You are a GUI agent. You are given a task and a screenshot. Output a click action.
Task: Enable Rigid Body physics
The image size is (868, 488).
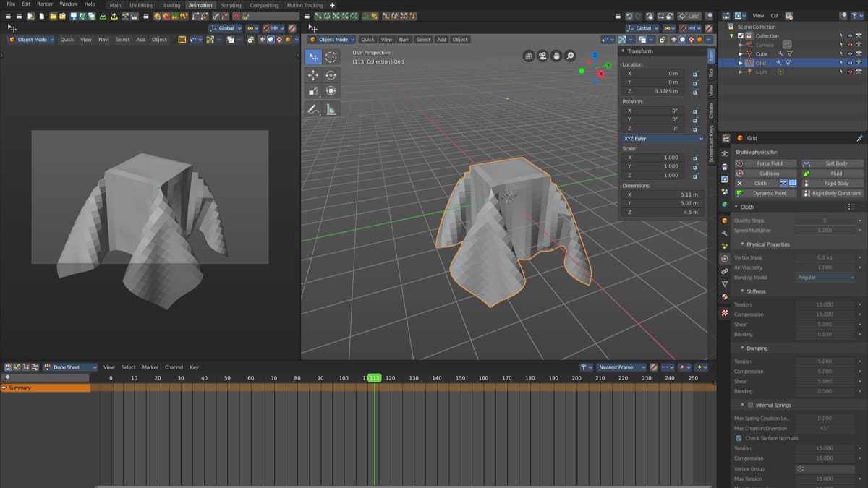(831, 184)
